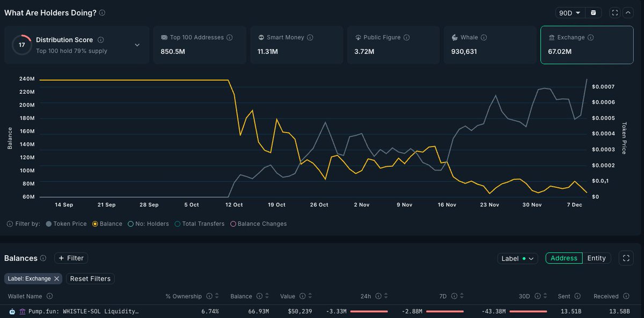Switch to Entity view
644x318 pixels.
click(x=596, y=258)
